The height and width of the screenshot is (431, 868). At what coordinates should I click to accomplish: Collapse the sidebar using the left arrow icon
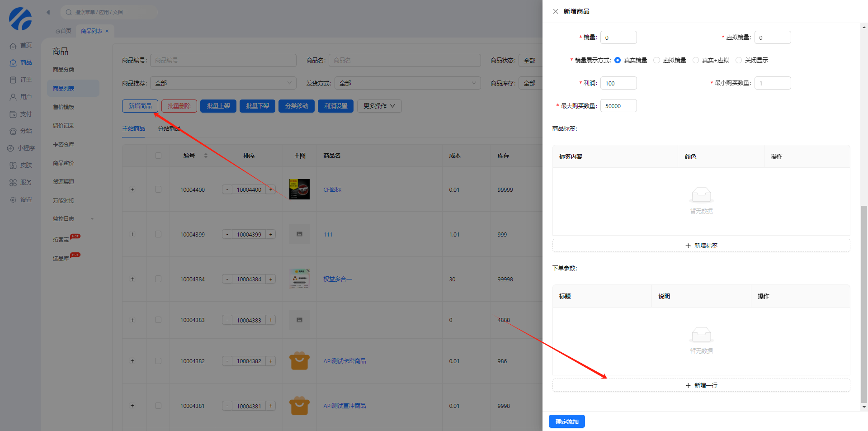[48, 12]
